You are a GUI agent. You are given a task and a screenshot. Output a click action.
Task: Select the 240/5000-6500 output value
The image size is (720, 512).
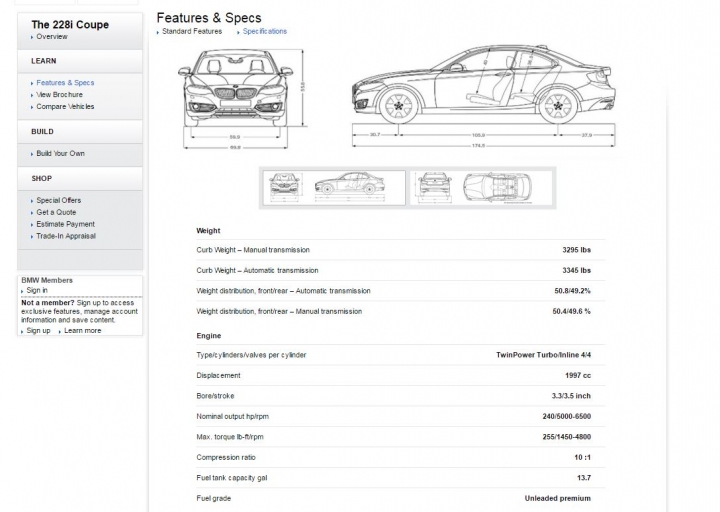click(566, 416)
